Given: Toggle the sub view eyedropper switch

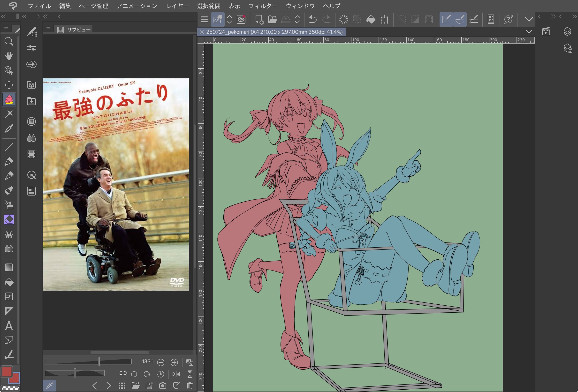Looking at the screenshot, I should tap(49, 385).
